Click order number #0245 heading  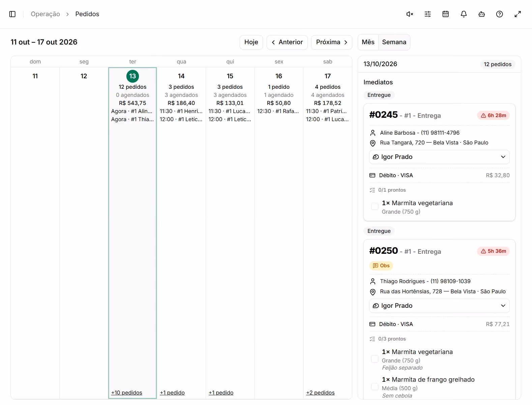(x=384, y=115)
